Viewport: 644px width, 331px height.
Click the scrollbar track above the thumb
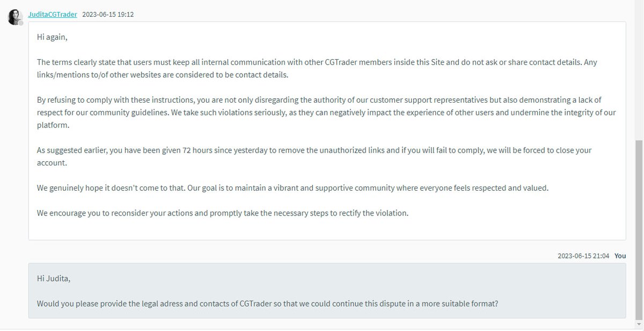coord(640,70)
